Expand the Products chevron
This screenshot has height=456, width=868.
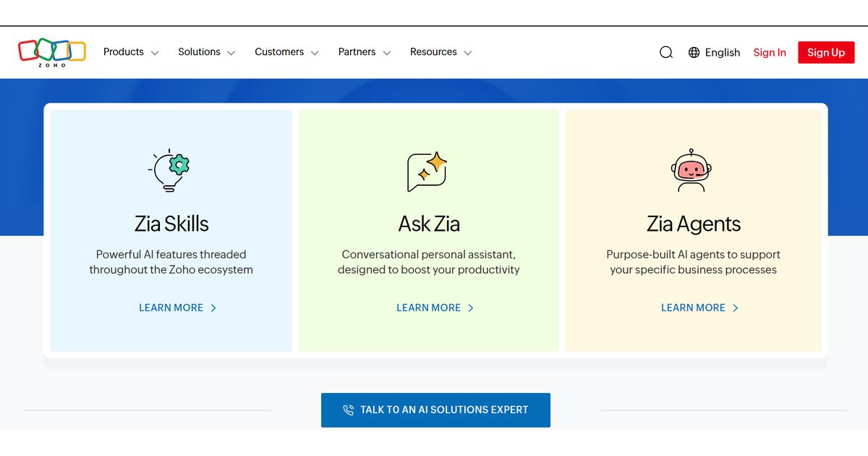point(155,53)
